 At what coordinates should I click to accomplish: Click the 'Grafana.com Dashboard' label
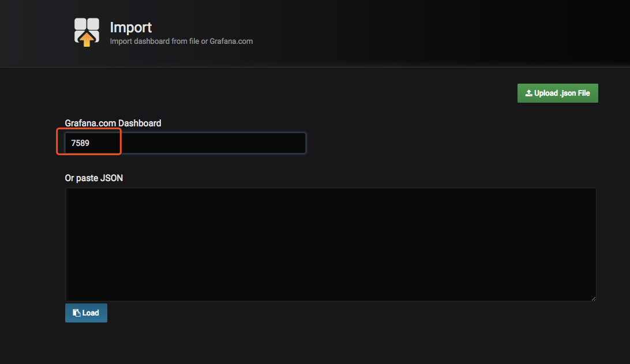(x=113, y=123)
